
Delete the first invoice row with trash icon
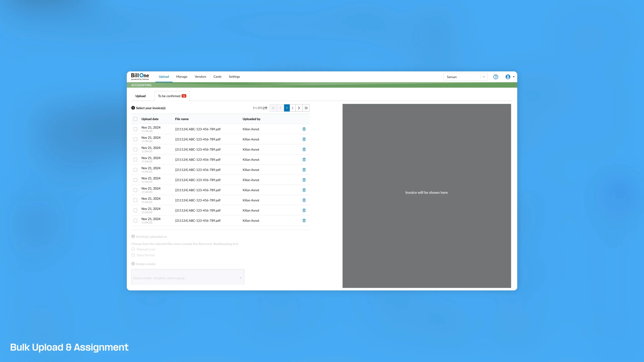pos(304,129)
